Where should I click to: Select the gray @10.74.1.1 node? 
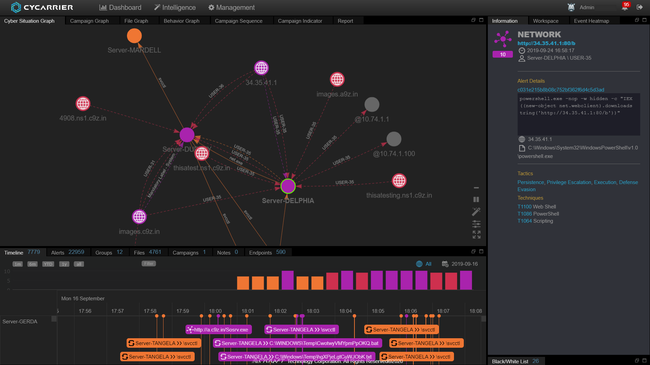[x=372, y=105]
